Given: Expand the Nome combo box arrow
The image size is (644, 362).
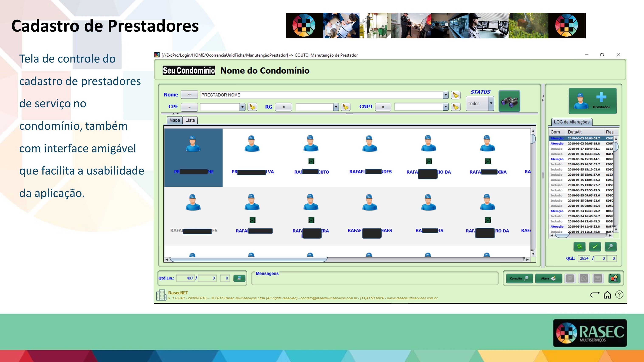Looking at the screenshot, I should pyautogui.click(x=446, y=95).
